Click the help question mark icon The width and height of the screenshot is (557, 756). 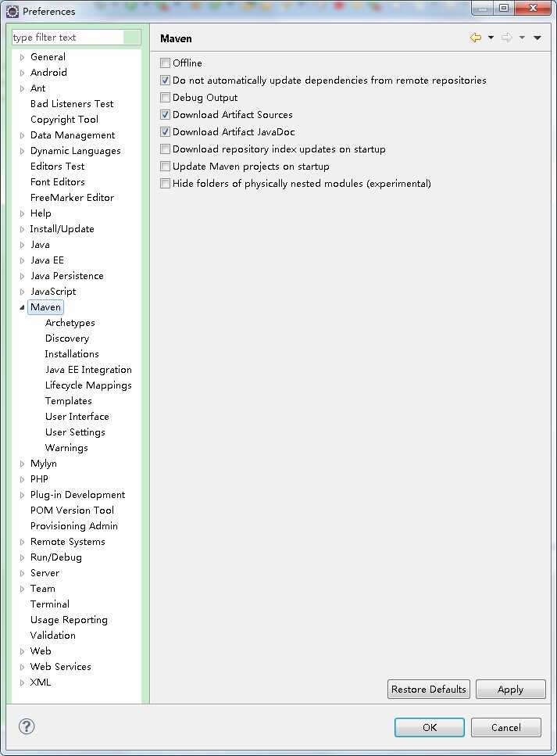tap(27, 726)
